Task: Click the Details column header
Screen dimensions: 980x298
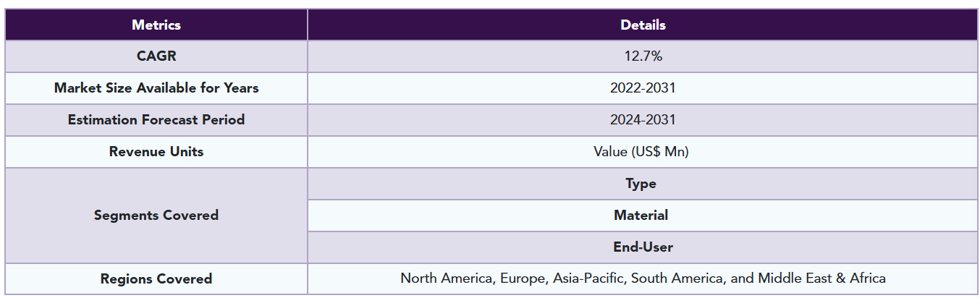Action: pos(643,25)
